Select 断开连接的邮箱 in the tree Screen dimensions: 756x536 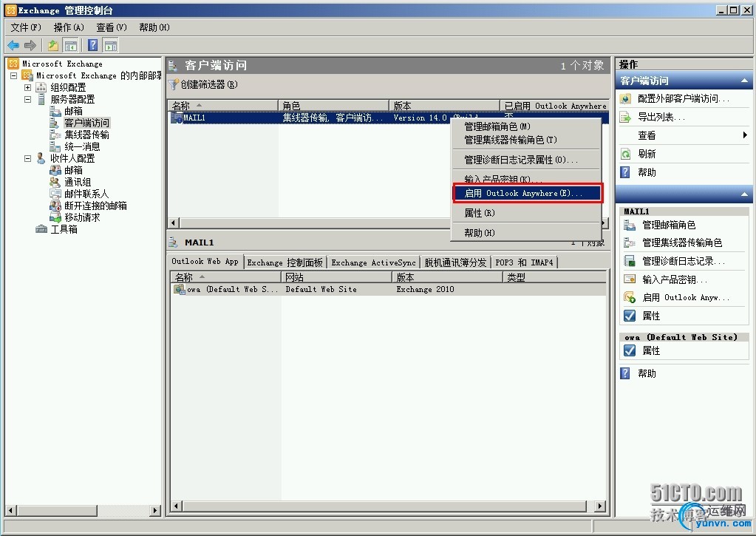[x=95, y=206]
